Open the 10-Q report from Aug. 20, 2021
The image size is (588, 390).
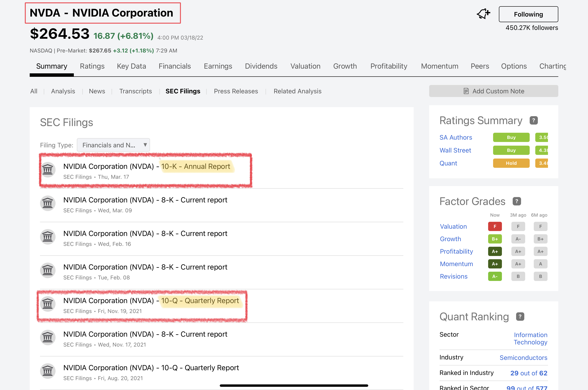pyautogui.click(x=151, y=368)
